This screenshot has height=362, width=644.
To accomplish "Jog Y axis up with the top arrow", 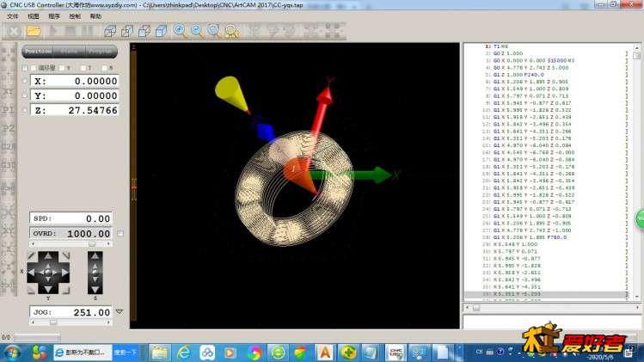I will (x=48, y=256).
